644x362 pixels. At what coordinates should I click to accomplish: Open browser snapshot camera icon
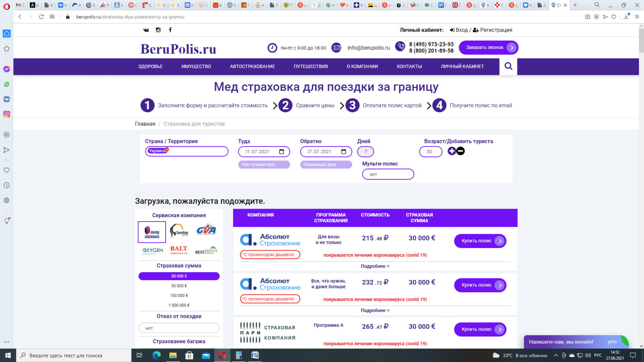point(587,17)
